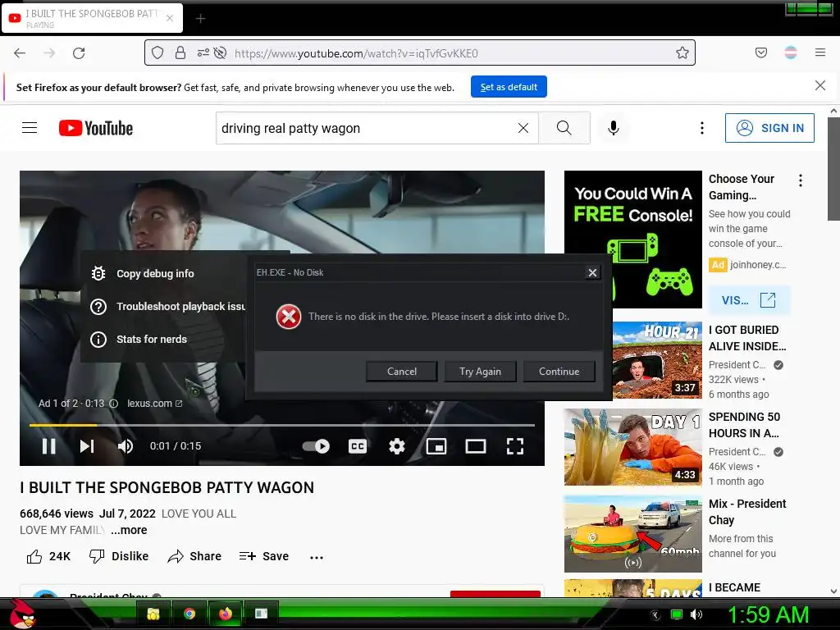Click the video progress bar
The width and height of the screenshot is (840, 630).
(282, 425)
